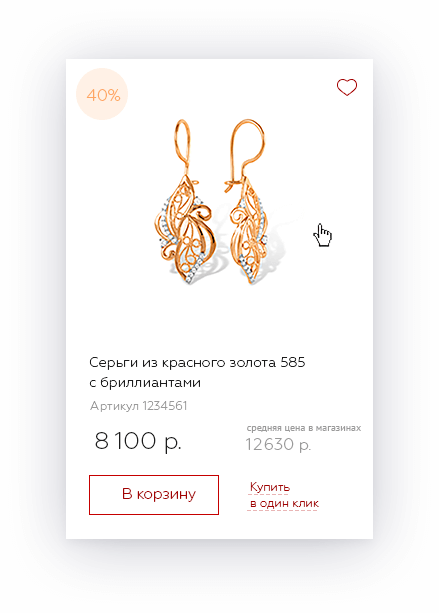
Task: Click the word 'Артикул' under the title
Action: tap(114, 406)
